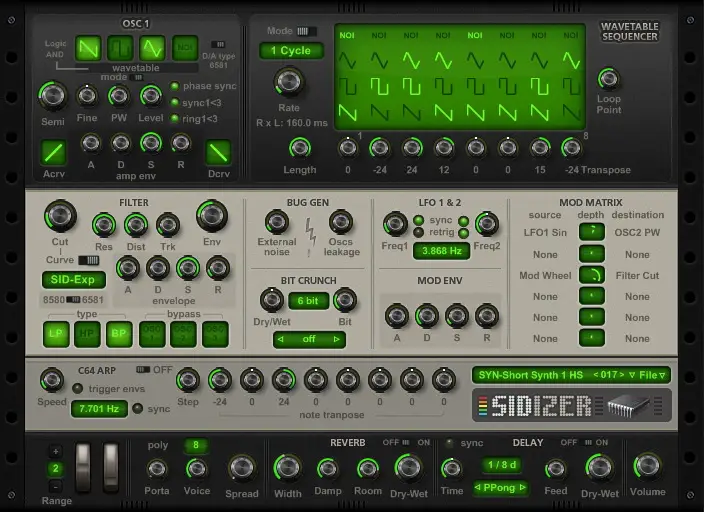This screenshot has height=512, width=704.
Task: Toggle the trigger envs LED
Action: [x=78, y=389]
